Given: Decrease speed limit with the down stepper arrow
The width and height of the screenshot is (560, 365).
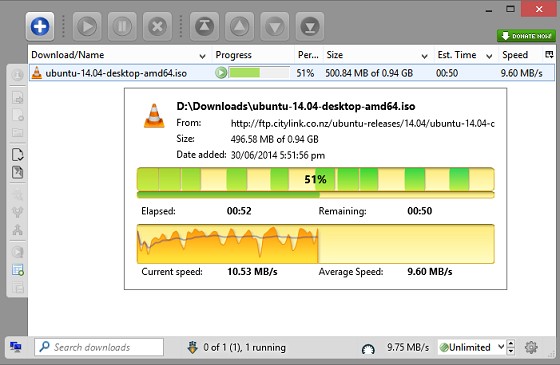Looking at the screenshot, I should pyautogui.click(x=511, y=351).
